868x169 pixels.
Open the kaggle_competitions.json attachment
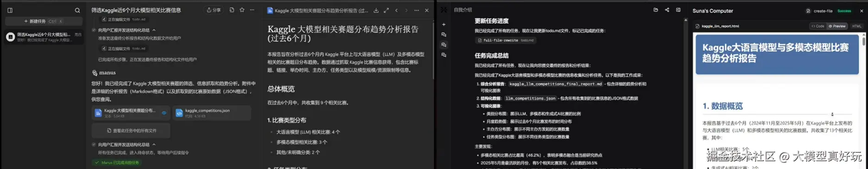[212, 113]
